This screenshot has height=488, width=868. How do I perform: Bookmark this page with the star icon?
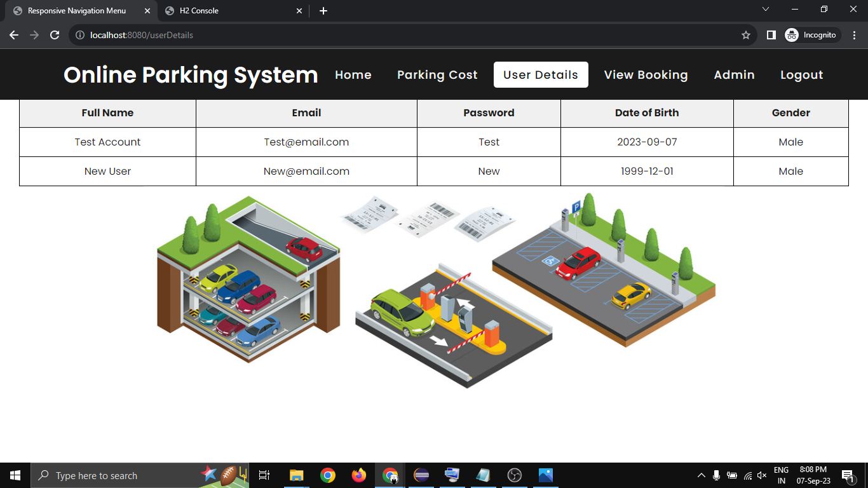tap(746, 35)
